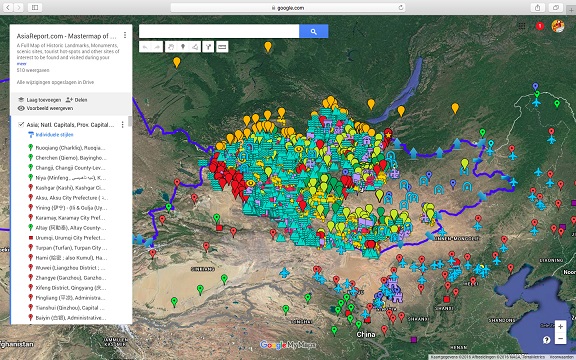Activate the Draw a line tool

tap(195, 47)
